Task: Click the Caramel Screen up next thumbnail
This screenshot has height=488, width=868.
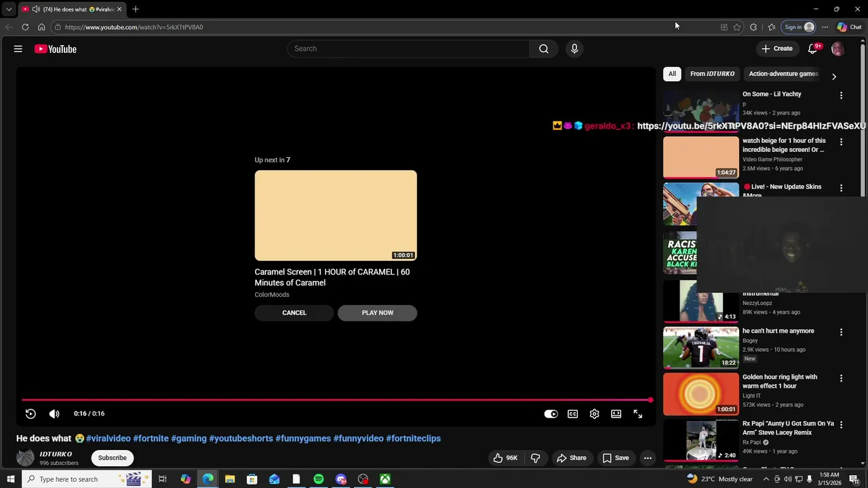Action: click(x=336, y=216)
